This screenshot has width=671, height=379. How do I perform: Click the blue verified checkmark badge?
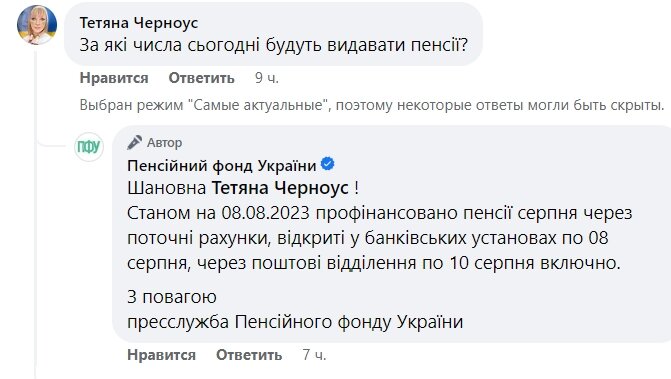tap(328, 164)
